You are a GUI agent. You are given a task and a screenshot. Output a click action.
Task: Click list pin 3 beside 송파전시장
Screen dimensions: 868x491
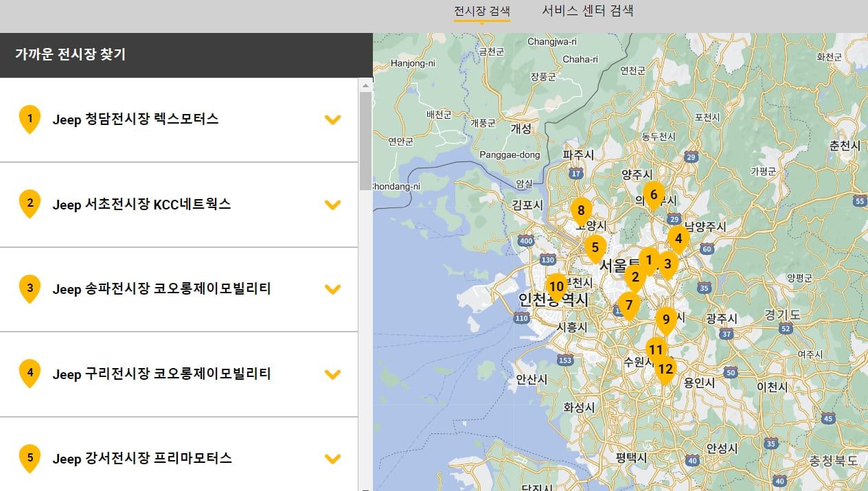tap(30, 288)
